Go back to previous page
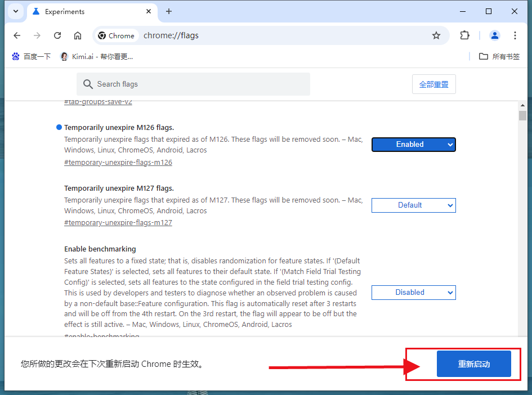The width and height of the screenshot is (532, 395). click(17, 35)
